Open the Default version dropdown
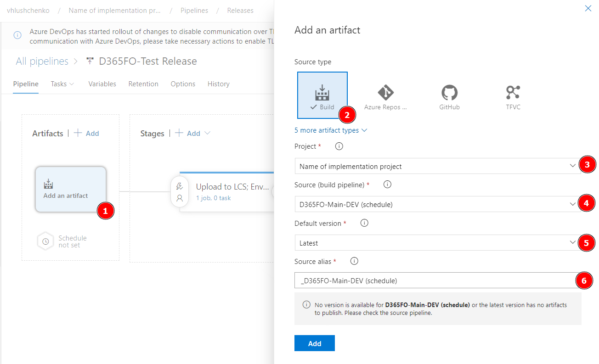The image size is (599, 364). coord(437,243)
